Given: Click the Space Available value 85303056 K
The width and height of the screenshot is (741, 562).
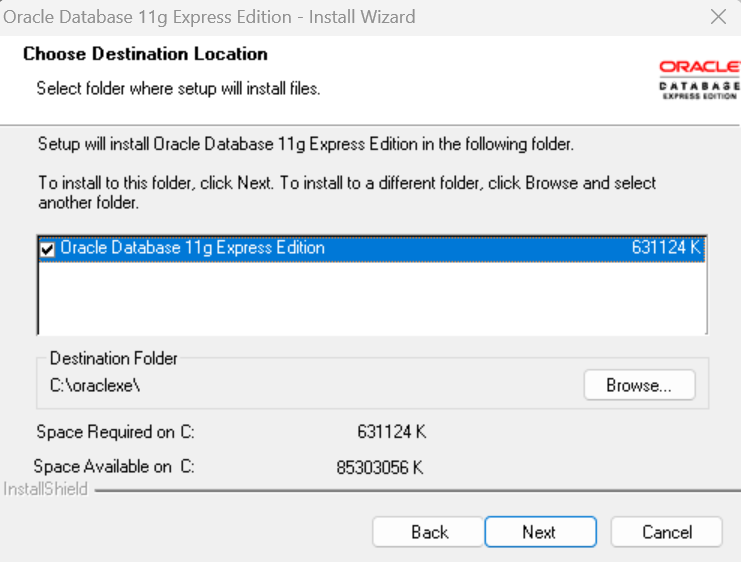Looking at the screenshot, I should click(x=379, y=467).
